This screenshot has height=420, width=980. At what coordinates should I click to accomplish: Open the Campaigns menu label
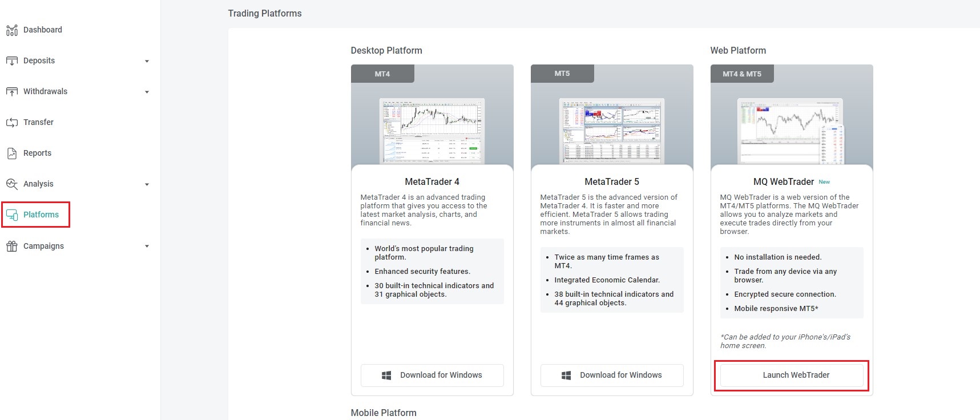pyautogui.click(x=43, y=246)
